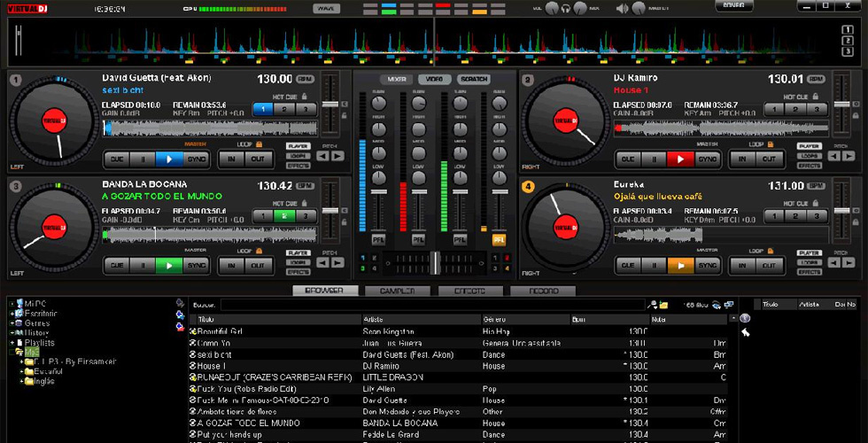868x443 pixels.
Task: Pause deck 2 playing House 1
Action: 655,159
